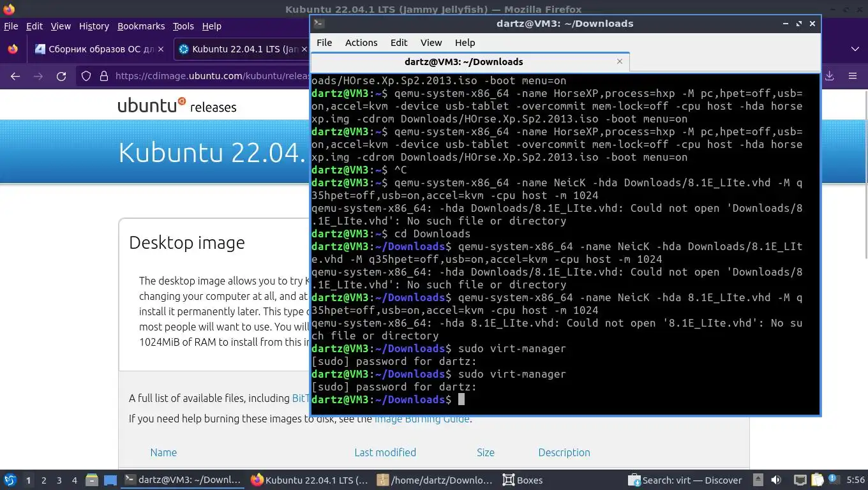Click the BitTorrent files link

300,398
